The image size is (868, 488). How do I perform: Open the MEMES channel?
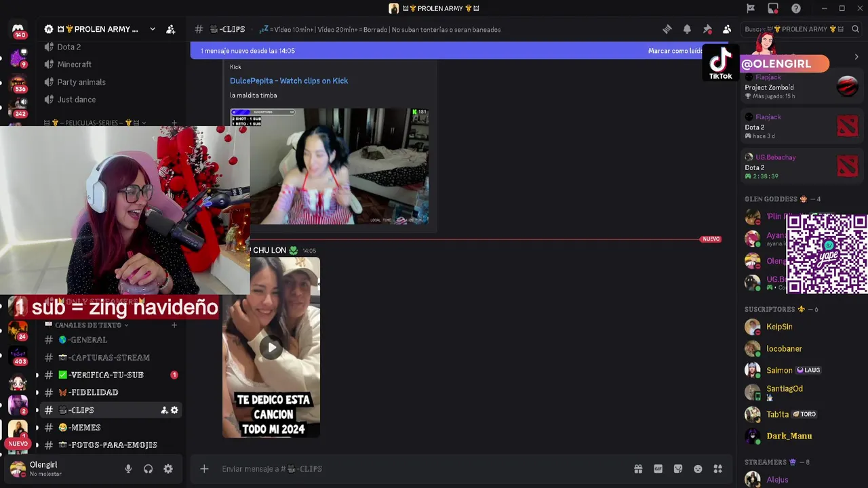coord(111,428)
